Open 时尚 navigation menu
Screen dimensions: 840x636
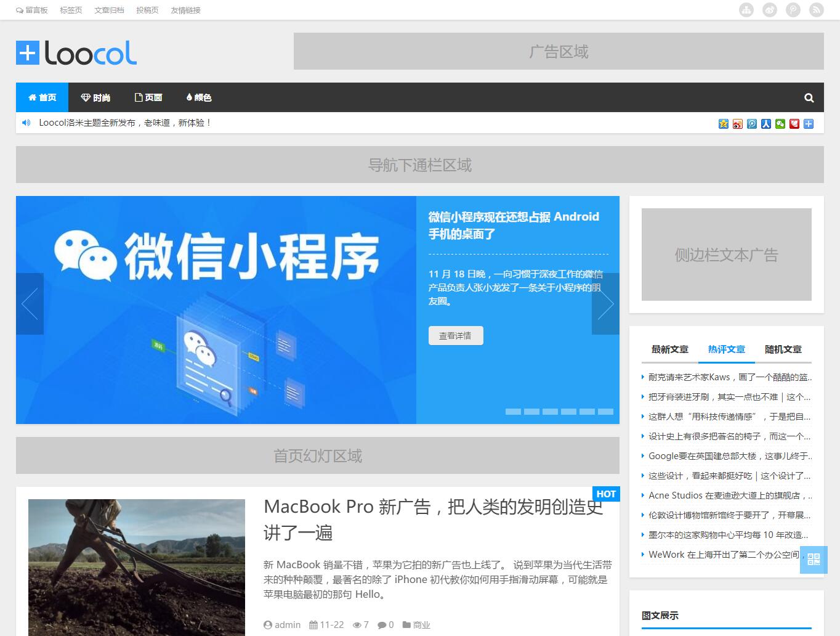[x=95, y=97]
